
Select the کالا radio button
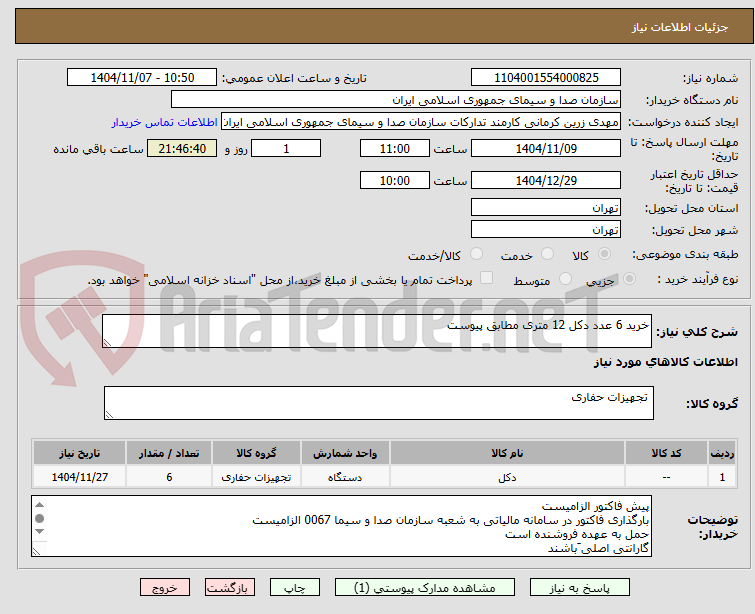(x=604, y=254)
